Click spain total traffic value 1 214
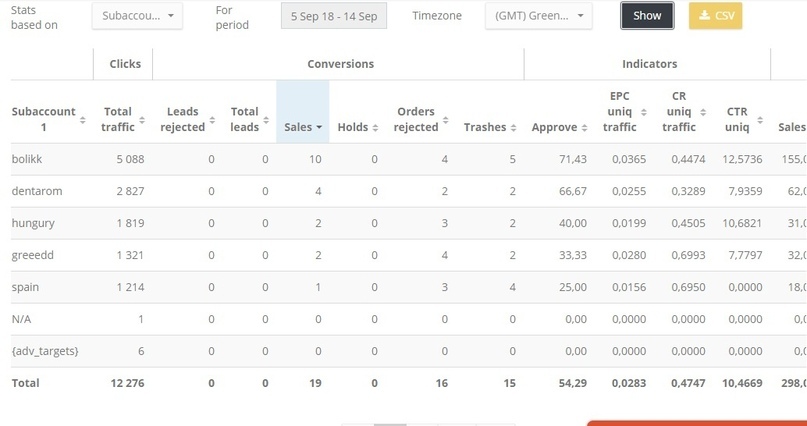The width and height of the screenshot is (807, 426). [130, 287]
